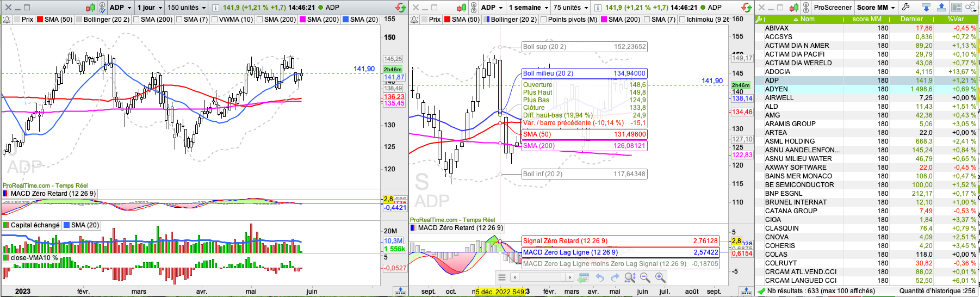This screenshot has width=980, height=297.
Task: Click candlestick icon in ProScreener window
Action: [x=795, y=8]
